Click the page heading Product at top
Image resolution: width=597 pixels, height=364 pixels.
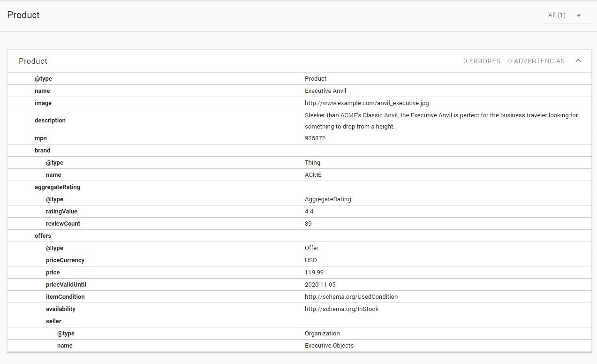pos(23,15)
